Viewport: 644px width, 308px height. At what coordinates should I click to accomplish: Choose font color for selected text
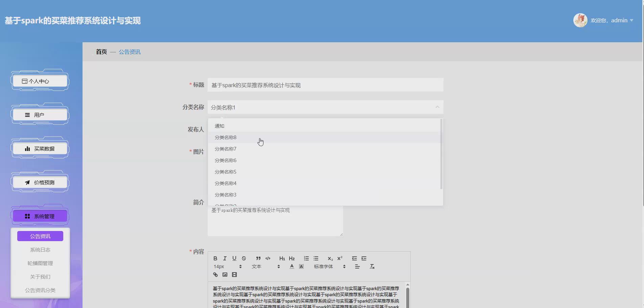point(291,266)
